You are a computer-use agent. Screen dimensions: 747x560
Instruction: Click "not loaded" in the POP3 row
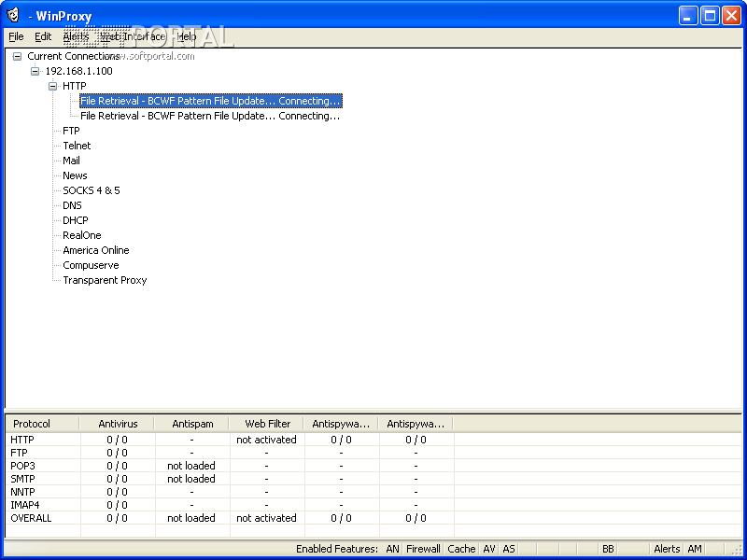tap(191, 466)
